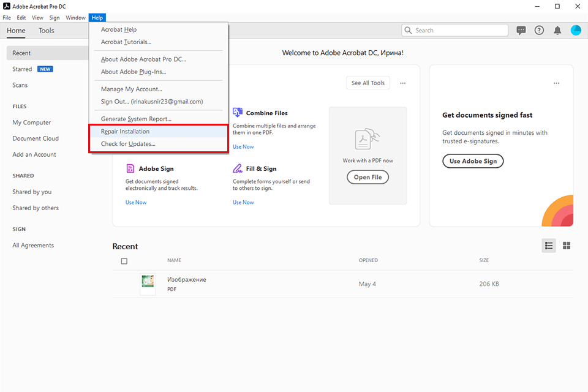The width and height of the screenshot is (588, 392).
Task: Click Use Now under Adobe Sign
Action: [135, 202]
